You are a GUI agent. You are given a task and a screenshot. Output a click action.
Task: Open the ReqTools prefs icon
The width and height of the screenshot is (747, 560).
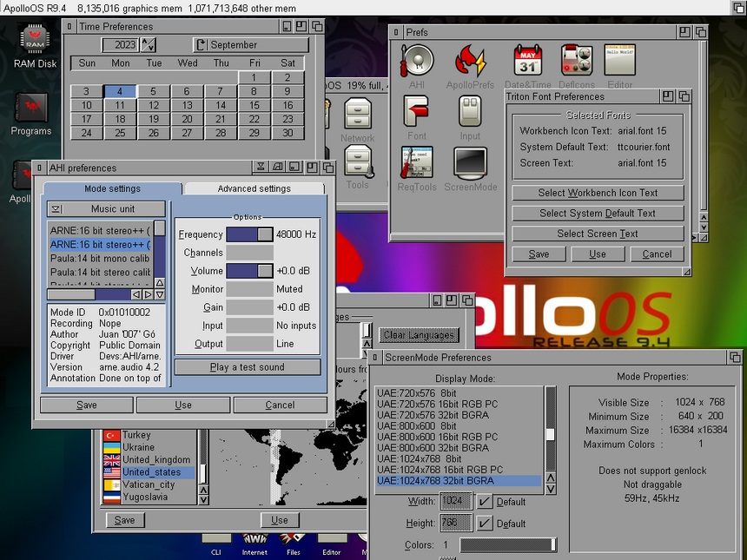click(x=417, y=169)
